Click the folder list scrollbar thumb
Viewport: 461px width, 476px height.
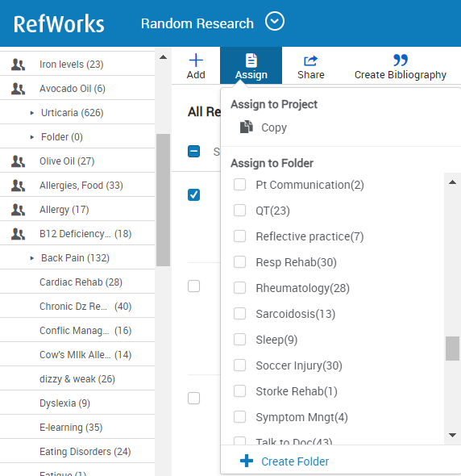tap(452, 349)
